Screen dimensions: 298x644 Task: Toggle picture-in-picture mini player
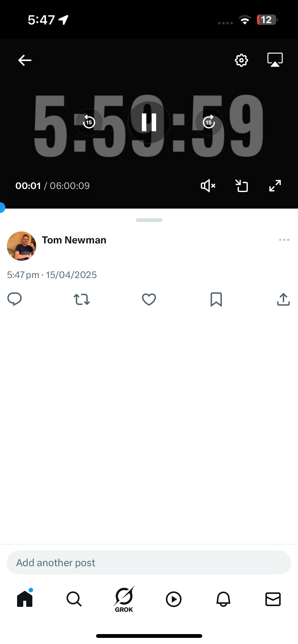[241, 186]
